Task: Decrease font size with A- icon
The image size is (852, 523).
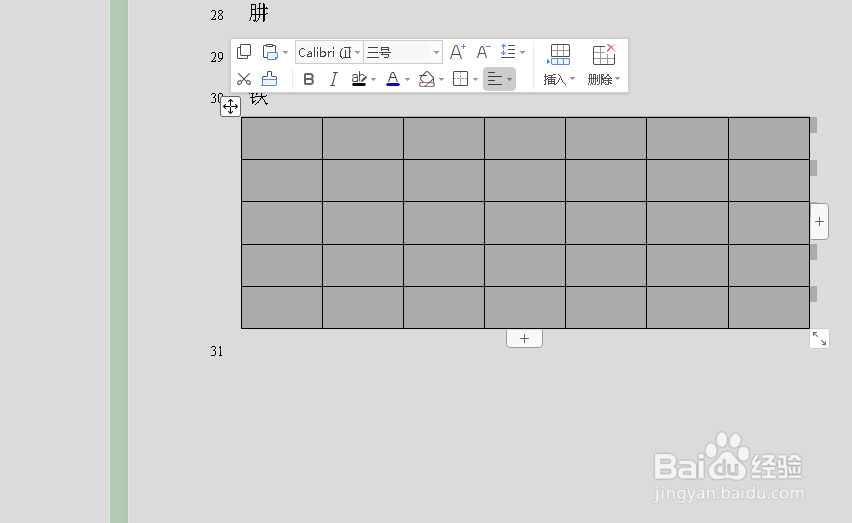Action: click(483, 52)
